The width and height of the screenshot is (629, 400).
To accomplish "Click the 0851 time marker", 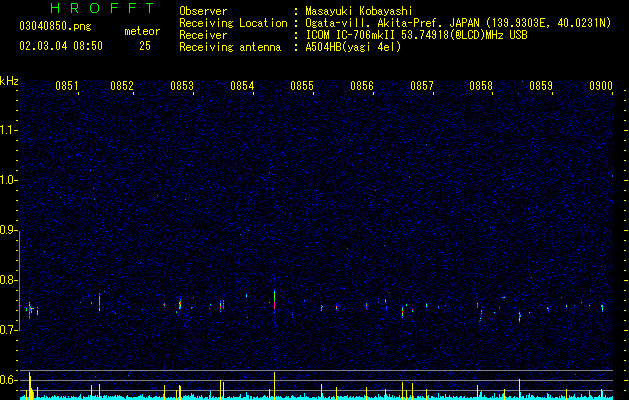I will tap(67, 86).
